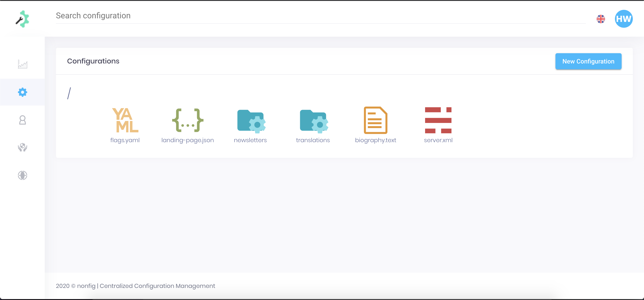
Task: Click the biography.text file name label
Action: tap(375, 140)
